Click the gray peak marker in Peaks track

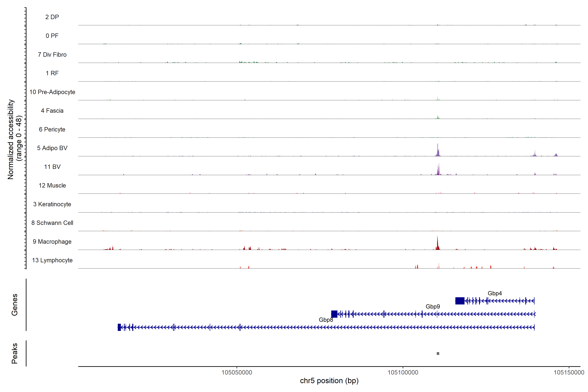[438, 353]
